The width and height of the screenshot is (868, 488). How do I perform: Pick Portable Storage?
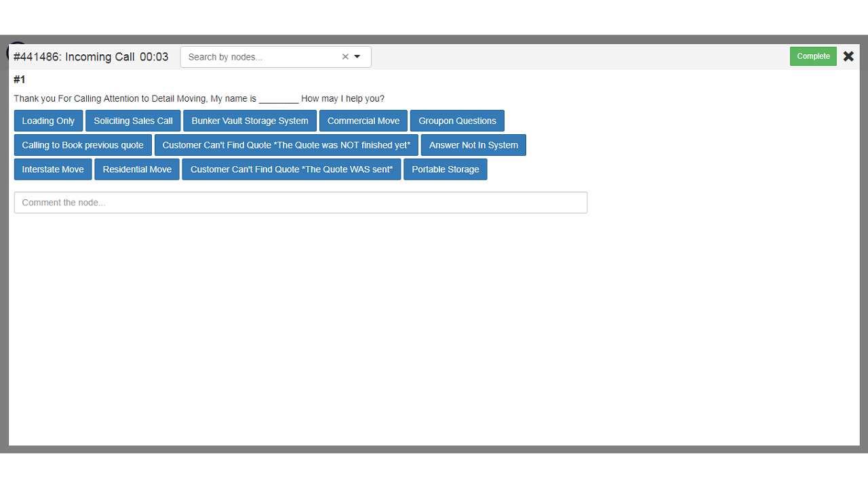(446, 169)
